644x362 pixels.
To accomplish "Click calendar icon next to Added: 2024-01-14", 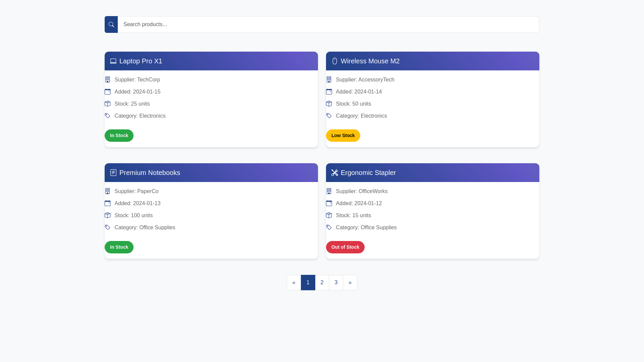I will [x=329, y=92].
